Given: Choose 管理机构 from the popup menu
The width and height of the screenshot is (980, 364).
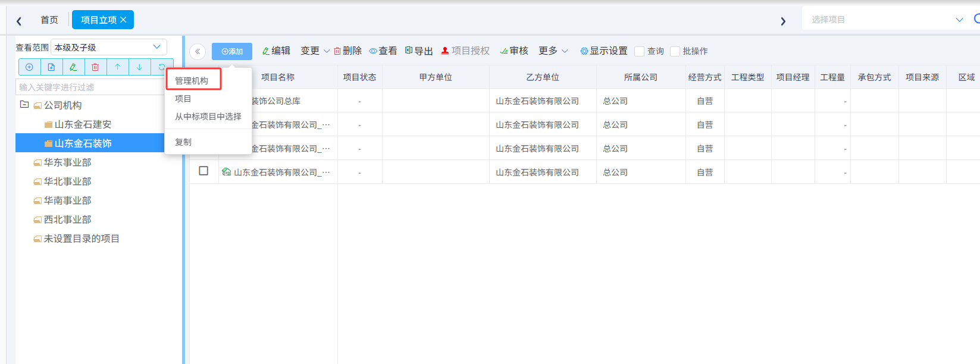Looking at the screenshot, I should click(192, 81).
